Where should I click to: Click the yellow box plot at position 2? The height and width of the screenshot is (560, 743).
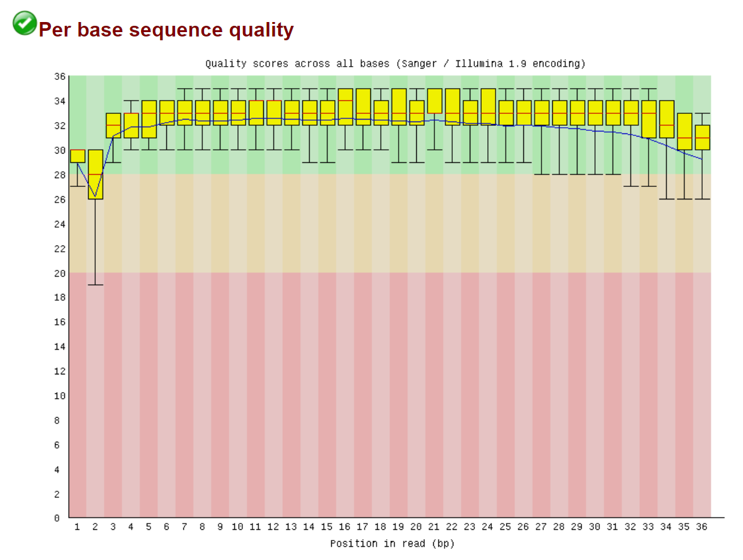click(x=96, y=174)
